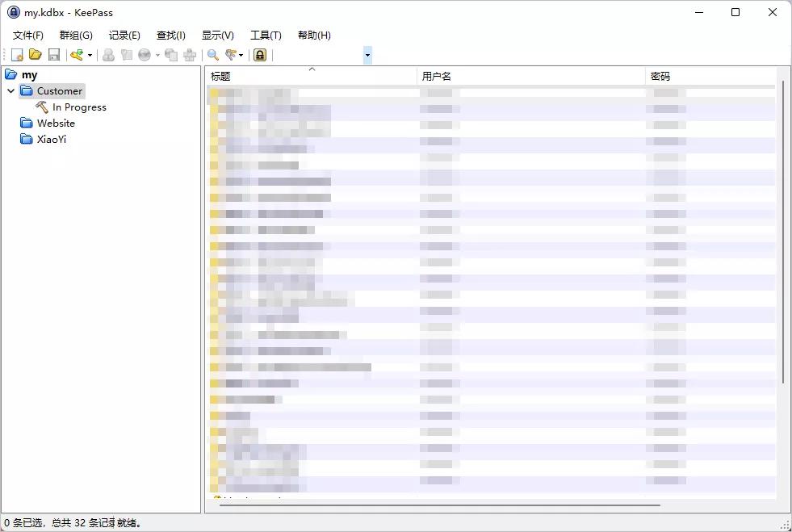792x532 pixels.
Task: Expand the add-entry dropdown arrow
Action: tap(89, 54)
